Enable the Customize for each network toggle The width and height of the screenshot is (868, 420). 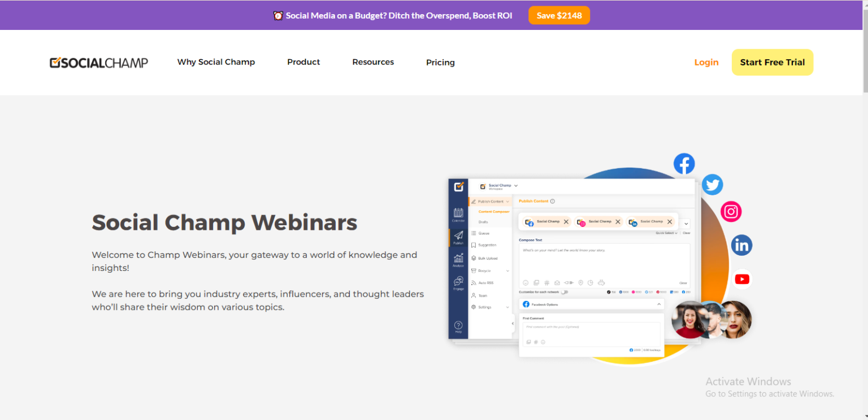click(565, 292)
